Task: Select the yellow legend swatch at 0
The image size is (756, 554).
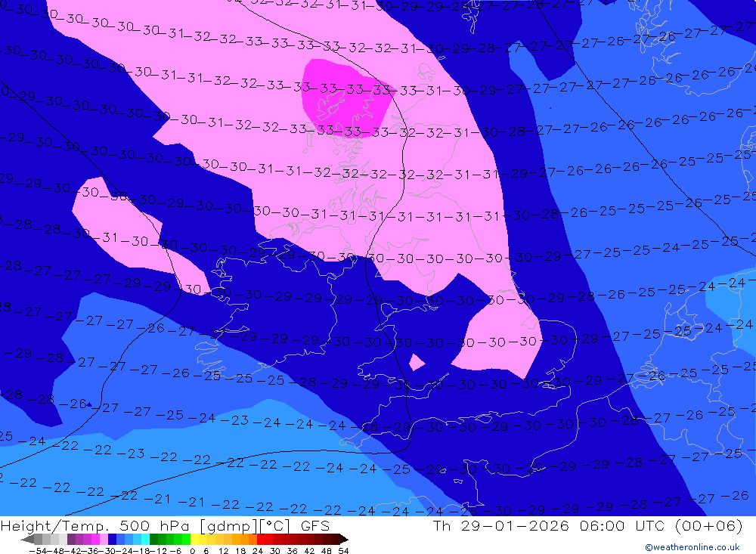Action: (x=195, y=539)
